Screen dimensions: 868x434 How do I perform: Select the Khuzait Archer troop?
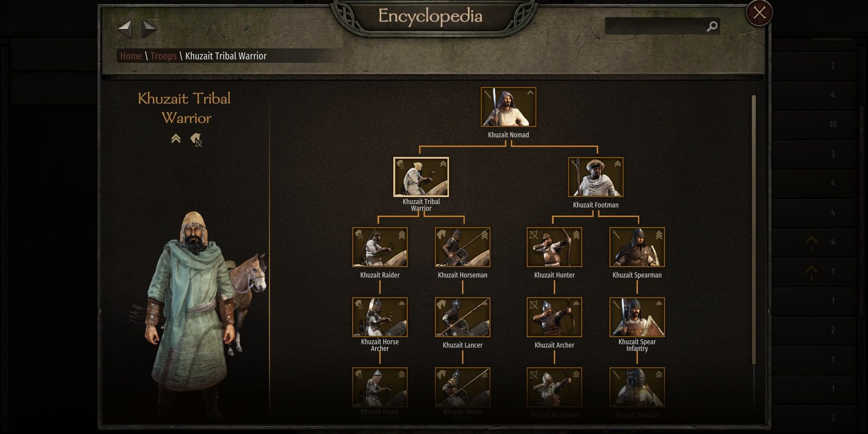(x=554, y=317)
